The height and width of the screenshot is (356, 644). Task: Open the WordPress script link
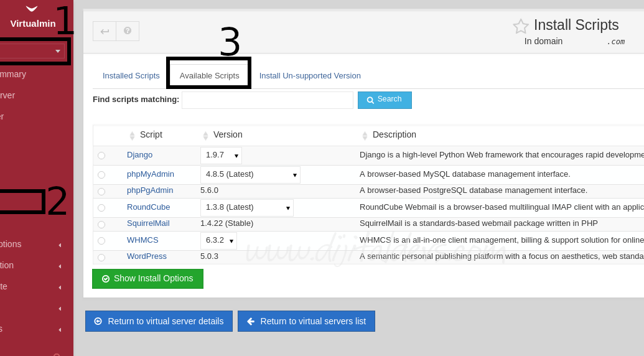[147, 256]
